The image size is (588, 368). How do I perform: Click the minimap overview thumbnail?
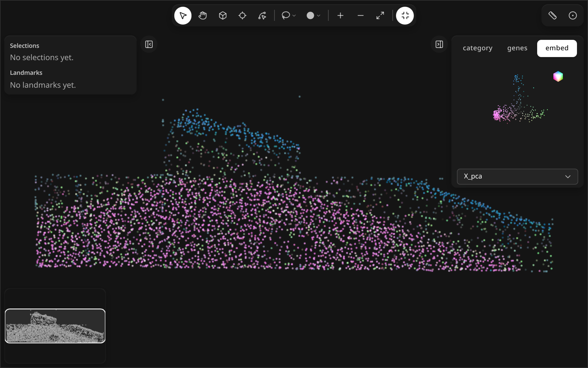[x=55, y=326]
